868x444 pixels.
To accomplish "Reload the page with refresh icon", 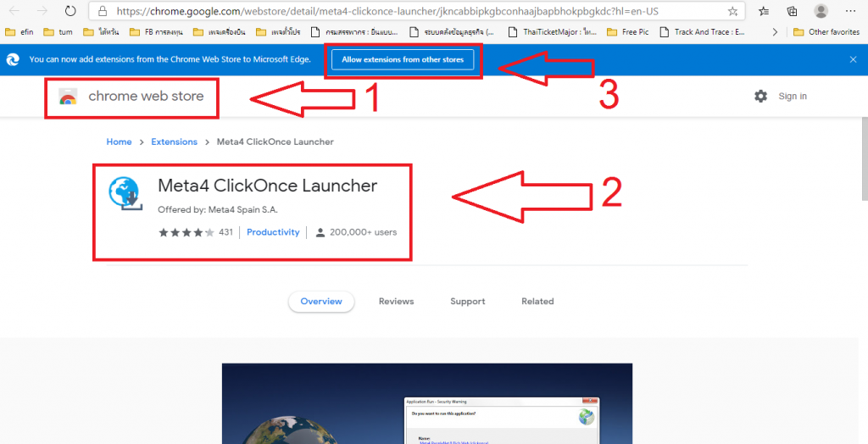I will 70,10.
